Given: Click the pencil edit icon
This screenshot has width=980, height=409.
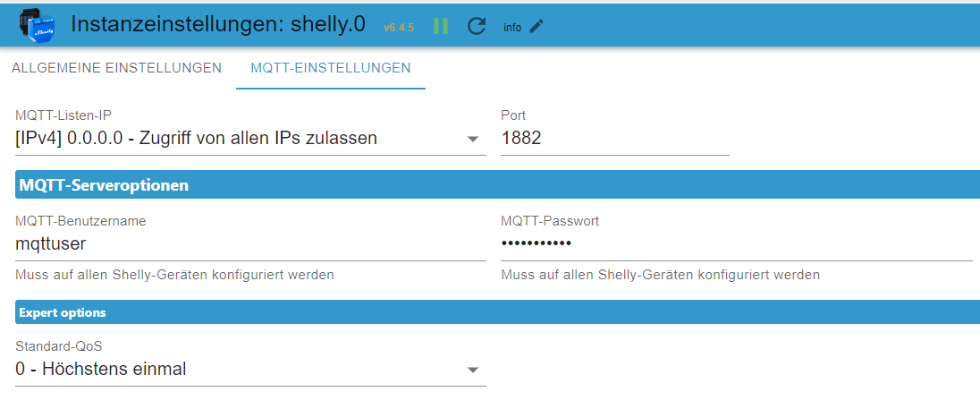Looking at the screenshot, I should pyautogui.click(x=536, y=26).
